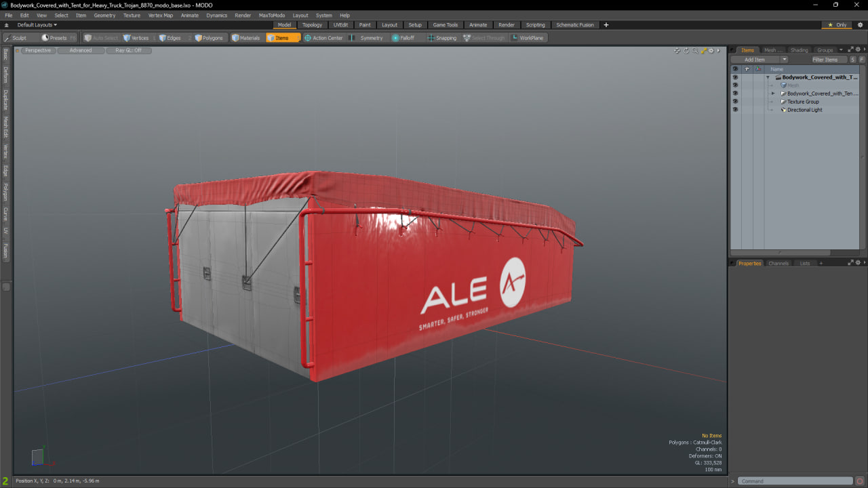Click the Add Item button
The image size is (868, 488).
[x=755, y=60]
